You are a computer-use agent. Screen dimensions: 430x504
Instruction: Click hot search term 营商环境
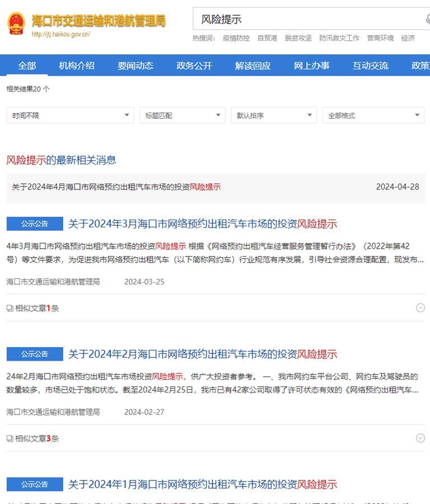coord(381,38)
